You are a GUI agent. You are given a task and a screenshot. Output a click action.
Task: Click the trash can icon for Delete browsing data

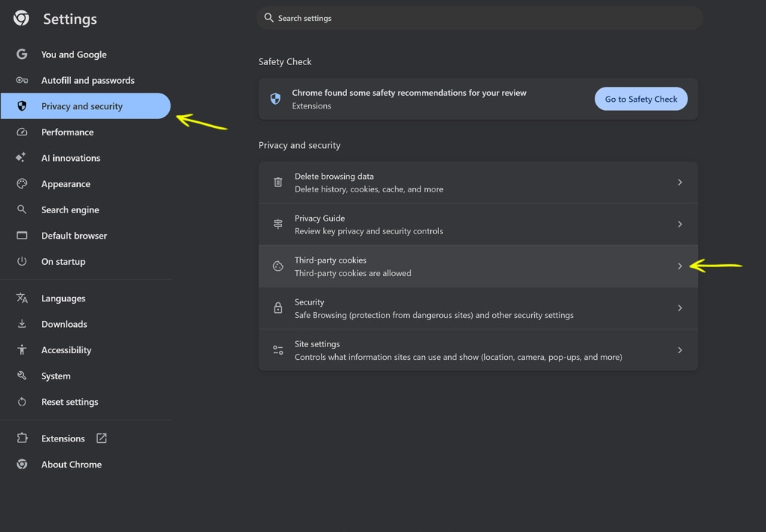[278, 183]
